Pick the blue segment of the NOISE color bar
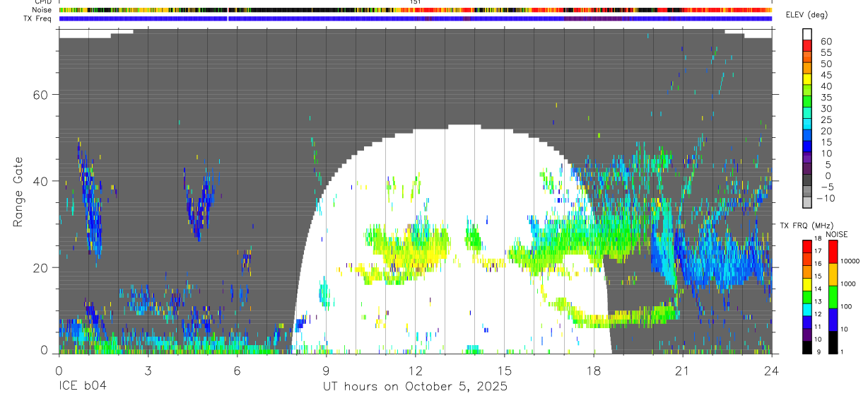868x401 pixels. point(833,319)
